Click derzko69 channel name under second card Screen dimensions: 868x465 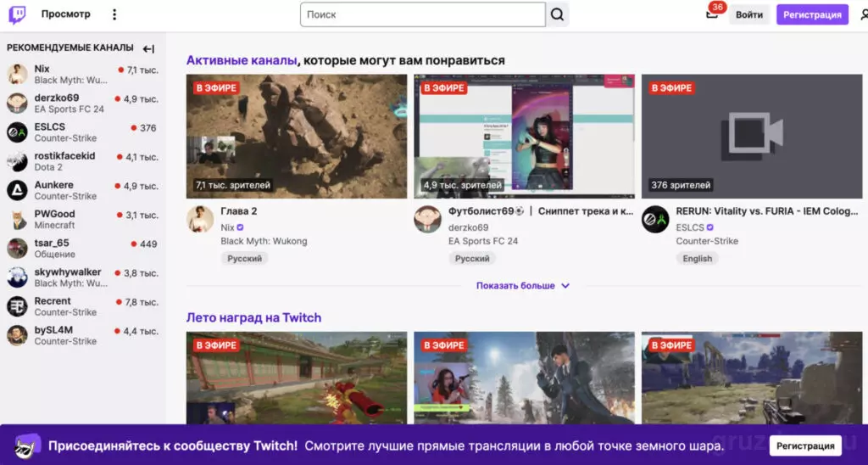coord(468,227)
